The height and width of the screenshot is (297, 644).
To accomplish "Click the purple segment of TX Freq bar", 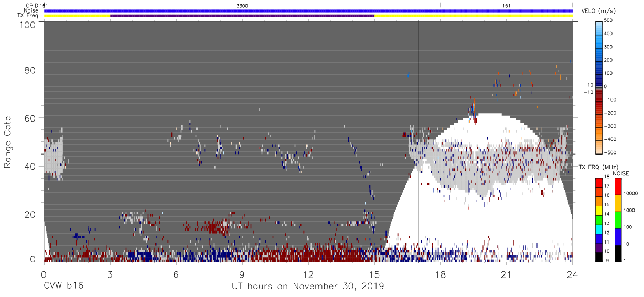I will (242, 16).
